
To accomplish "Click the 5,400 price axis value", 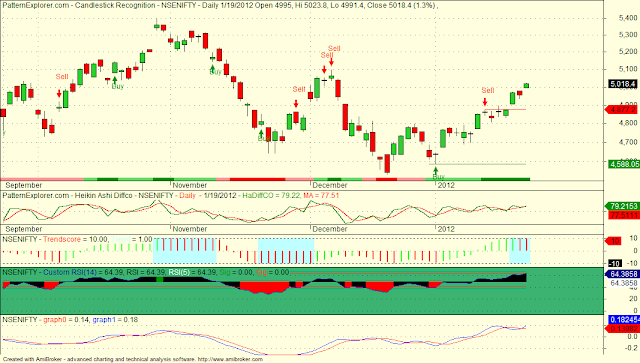I will click(628, 18).
